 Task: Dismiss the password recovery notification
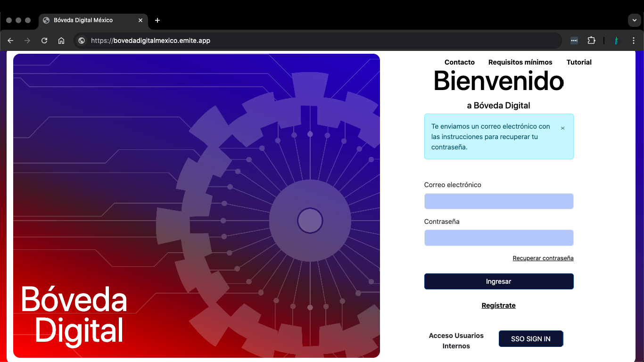(562, 128)
